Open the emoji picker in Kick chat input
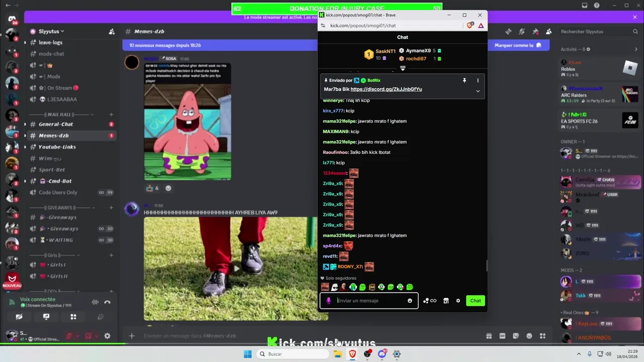Viewport: 644px width, 362px height. coord(410,301)
